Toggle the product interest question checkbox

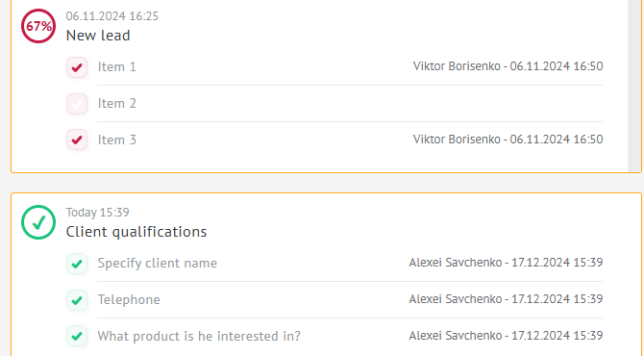point(77,336)
